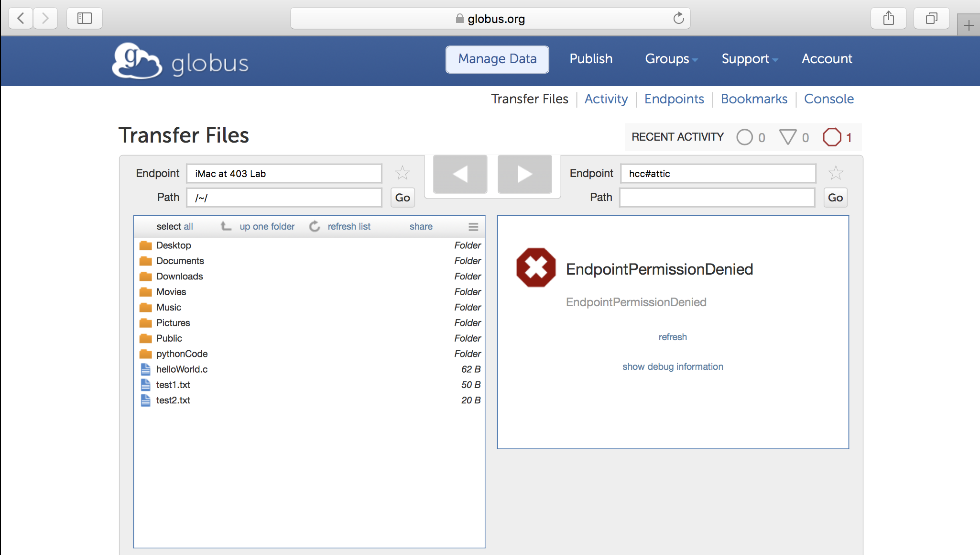Click the select all link
The image size is (980, 555).
pyautogui.click(x=174, y=226)
